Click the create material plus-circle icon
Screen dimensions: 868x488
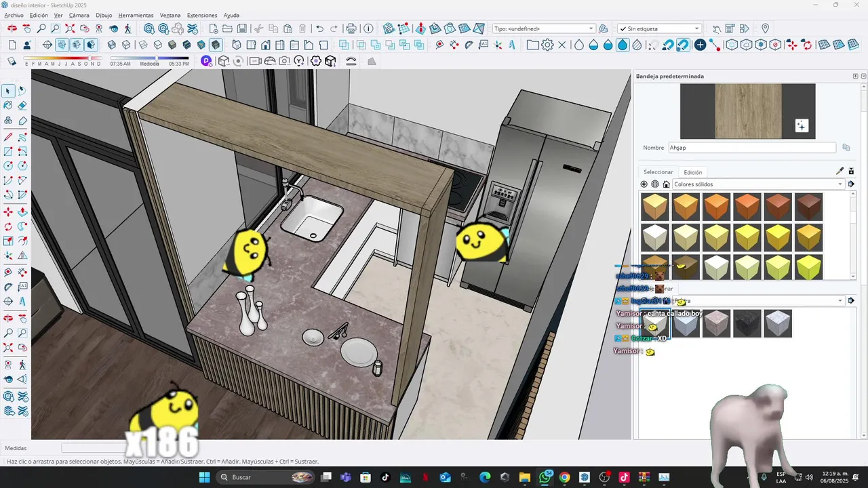tap(644, 184)
